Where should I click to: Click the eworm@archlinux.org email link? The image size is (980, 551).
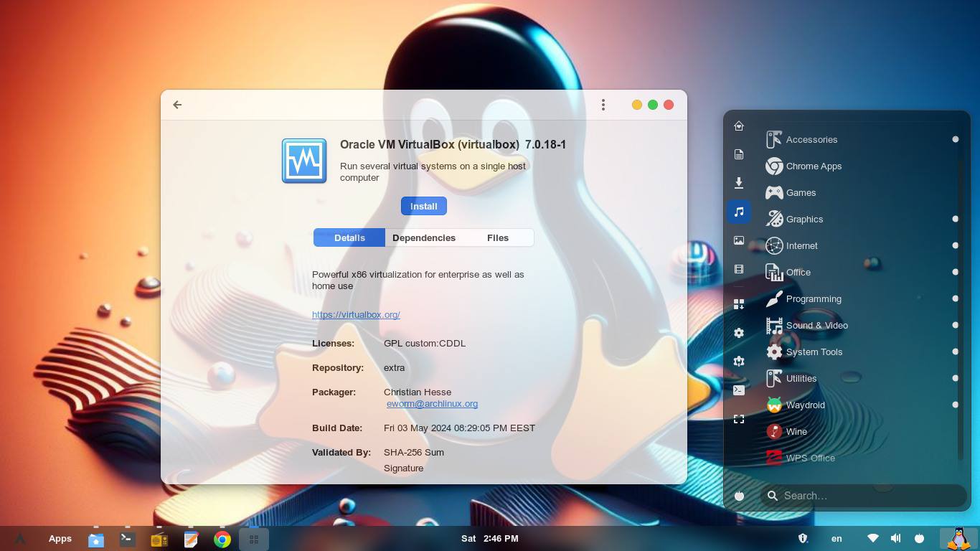432,403
